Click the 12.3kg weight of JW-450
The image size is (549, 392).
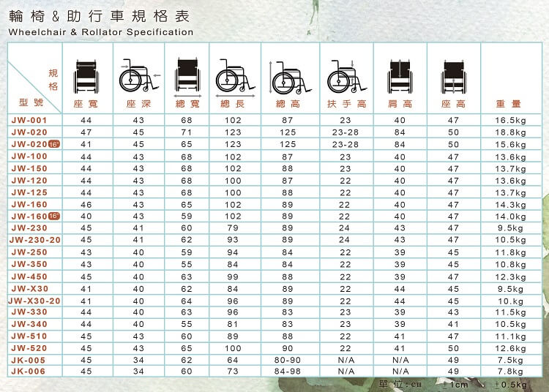[x=510, y=277]
